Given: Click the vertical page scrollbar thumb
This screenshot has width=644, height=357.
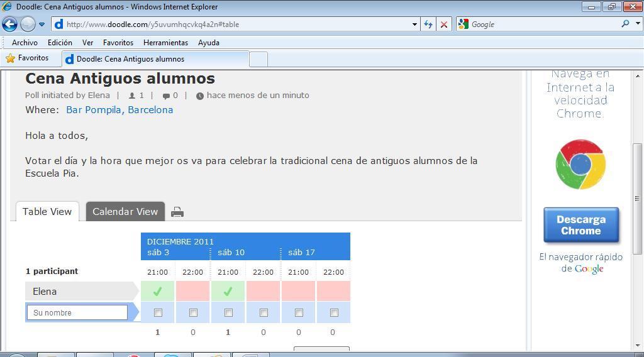Looking at the screenshot, I should pos(637,198).
